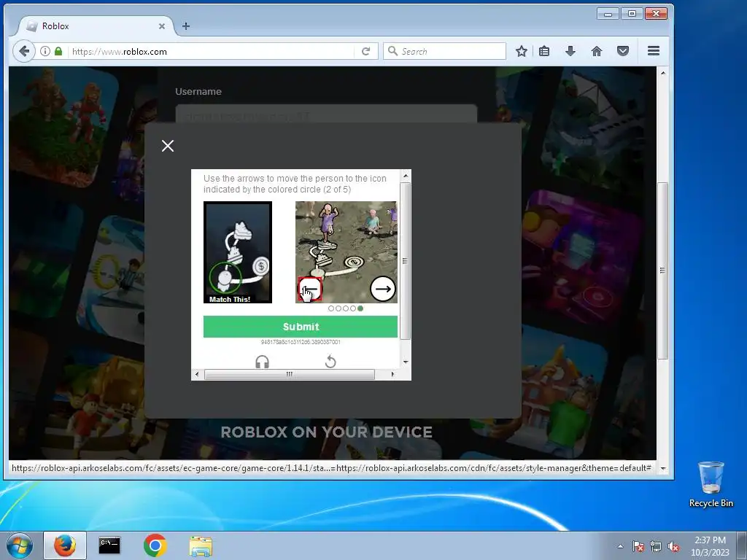The height and width of the screenshot is (560, 747).
Task: Switch to the audio challenge via the headphones icon
Action: (x=262, y=362)
